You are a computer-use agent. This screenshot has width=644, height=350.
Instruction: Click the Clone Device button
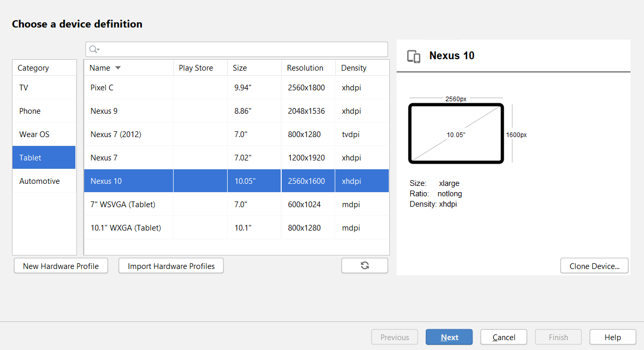594,266
